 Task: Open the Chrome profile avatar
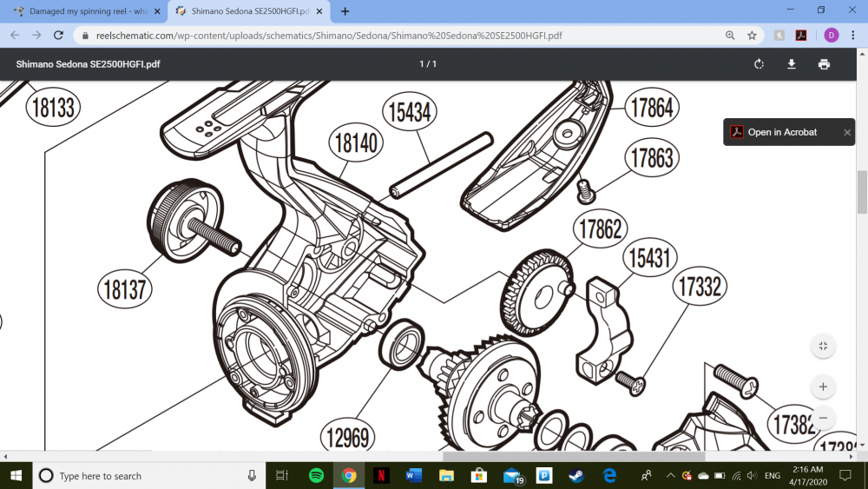coord(831,36)
